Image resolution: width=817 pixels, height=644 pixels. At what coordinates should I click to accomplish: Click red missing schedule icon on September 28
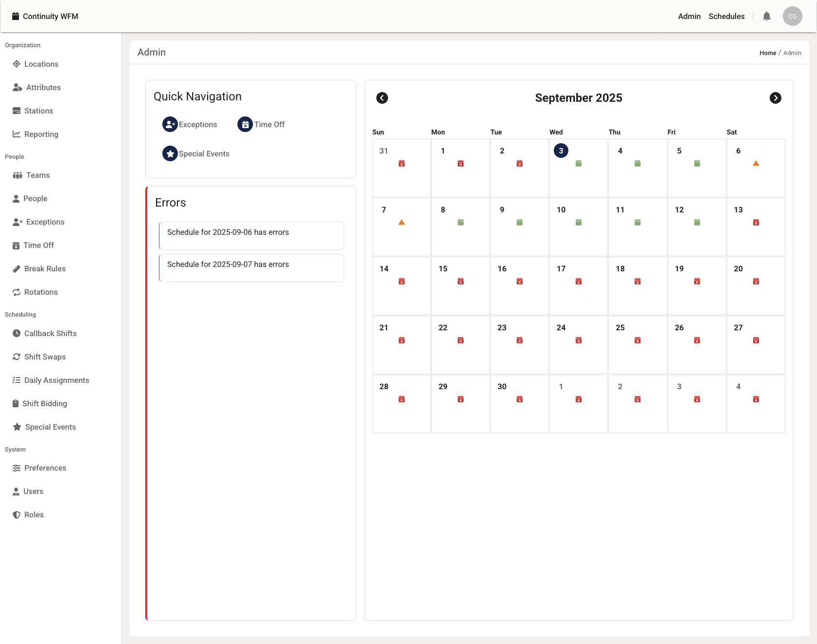point(402,399)
